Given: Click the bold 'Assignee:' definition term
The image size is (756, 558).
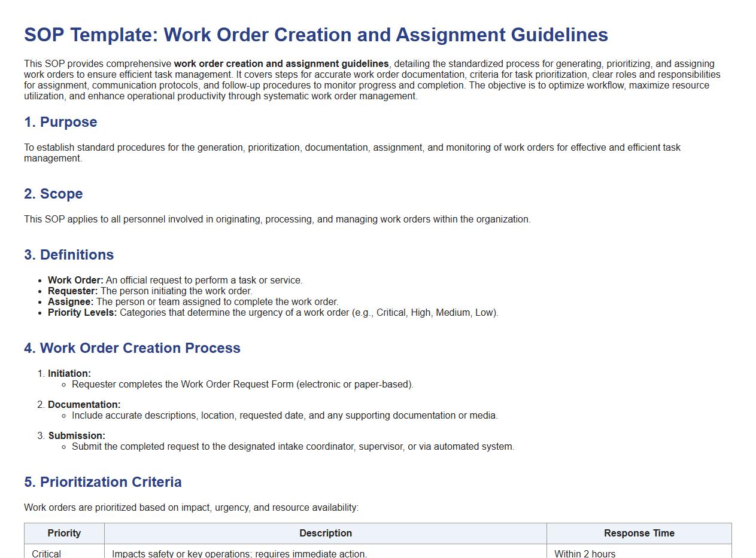Looking at the screenshot, I should click(x=71, y=302).
